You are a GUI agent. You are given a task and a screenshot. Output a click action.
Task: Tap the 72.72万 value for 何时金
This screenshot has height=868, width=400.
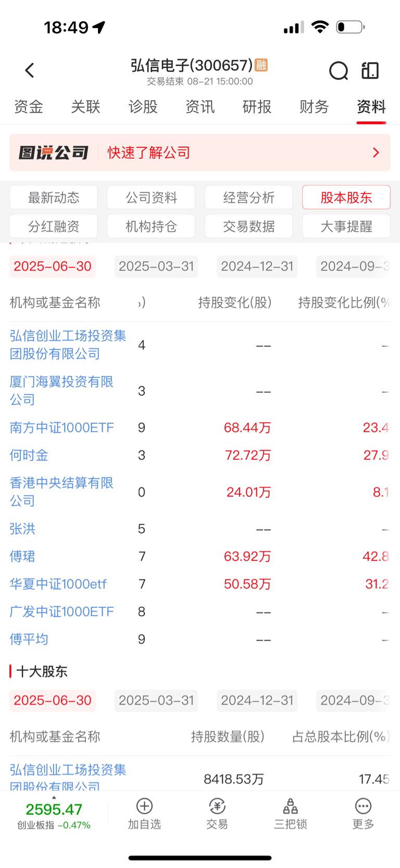tap(248, 455)
